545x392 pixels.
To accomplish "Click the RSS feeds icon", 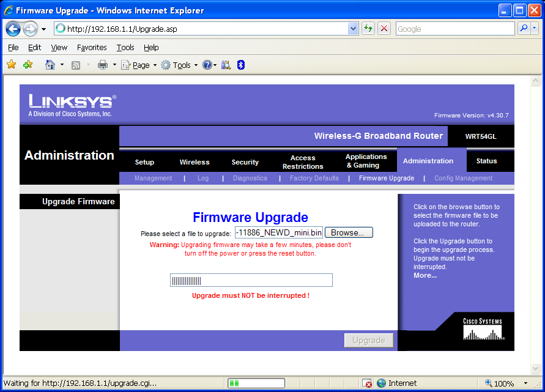I will [x=76, y=65].
